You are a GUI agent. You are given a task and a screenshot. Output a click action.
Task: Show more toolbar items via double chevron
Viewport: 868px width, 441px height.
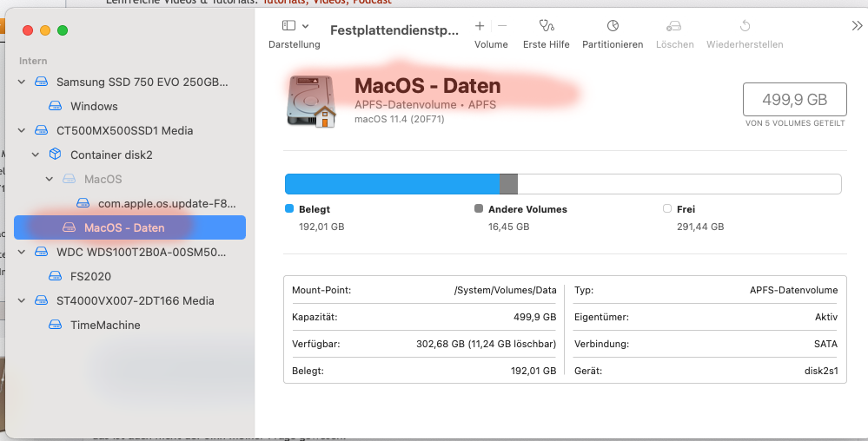(857, 26)
